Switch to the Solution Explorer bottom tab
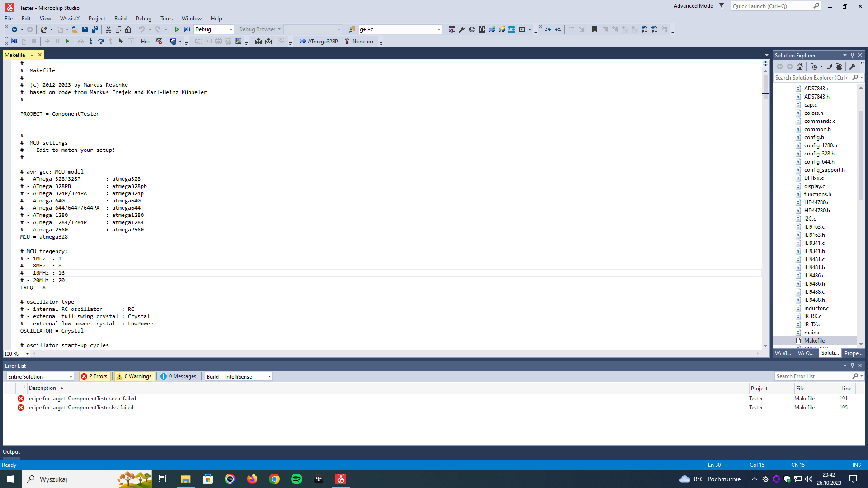The image size is (868, 488). (x=830, y=353)
